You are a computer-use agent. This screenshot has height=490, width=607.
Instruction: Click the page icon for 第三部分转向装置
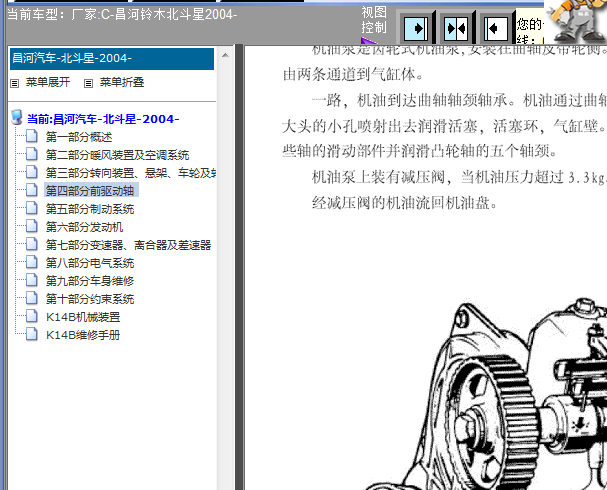click(x=32, y=172)
